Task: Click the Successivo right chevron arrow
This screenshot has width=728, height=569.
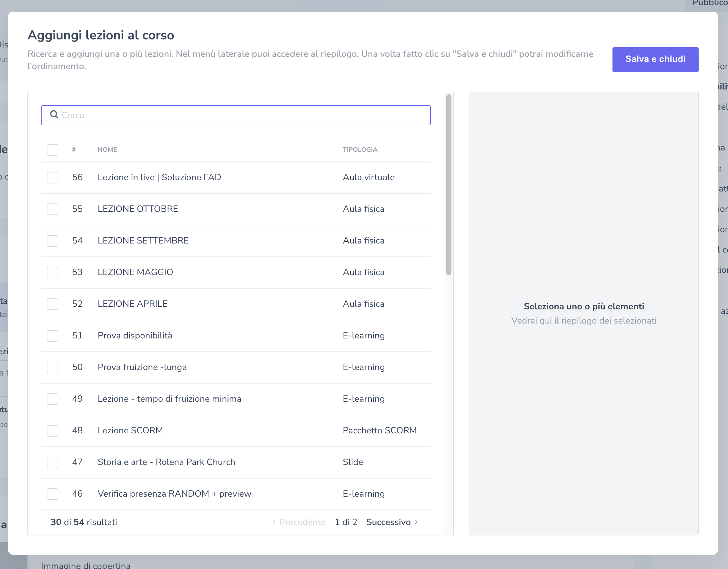Action: point(416,522)
